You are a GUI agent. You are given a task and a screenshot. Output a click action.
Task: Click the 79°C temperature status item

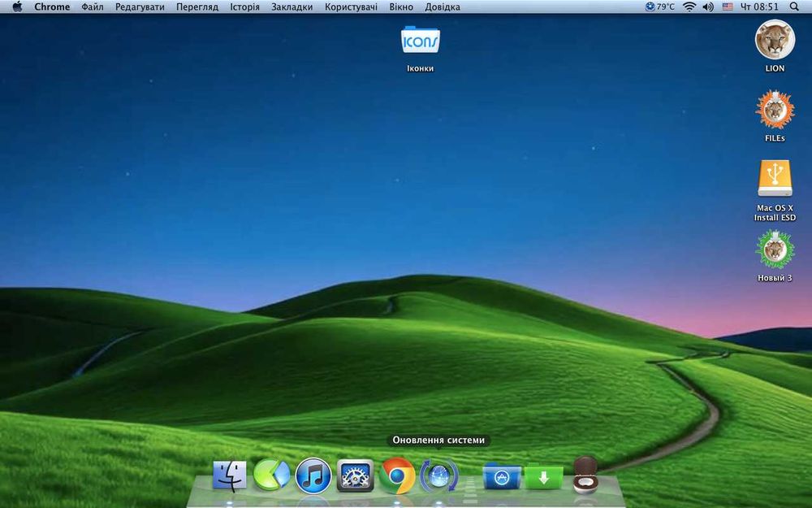click(659, 7)
